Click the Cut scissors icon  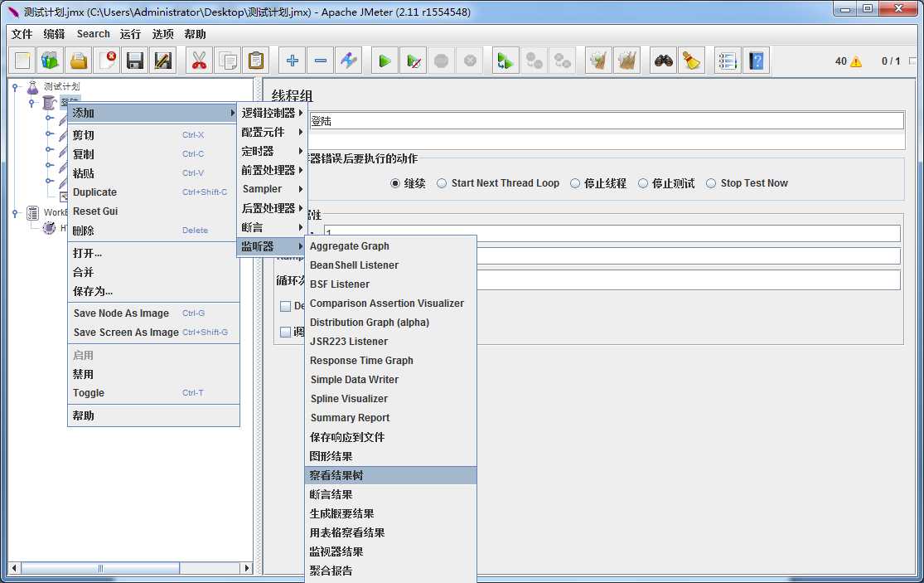point(199,61)
